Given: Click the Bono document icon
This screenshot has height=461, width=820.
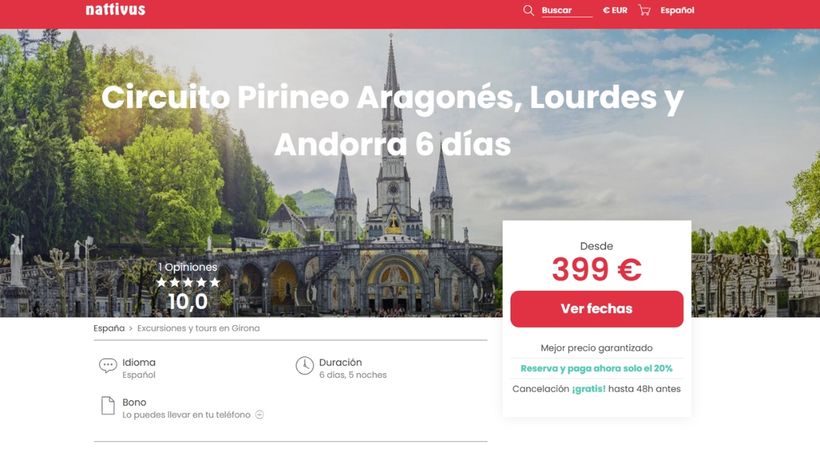Looking at the screenshot, I should tap(108, 406).
